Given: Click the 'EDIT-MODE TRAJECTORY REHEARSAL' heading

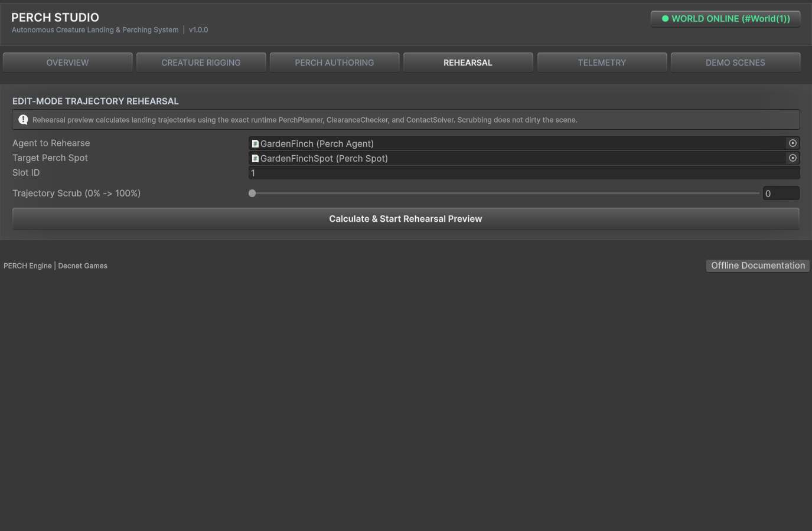Looking at the screenshot, I should pyautogui.click(x=96, y=101).
